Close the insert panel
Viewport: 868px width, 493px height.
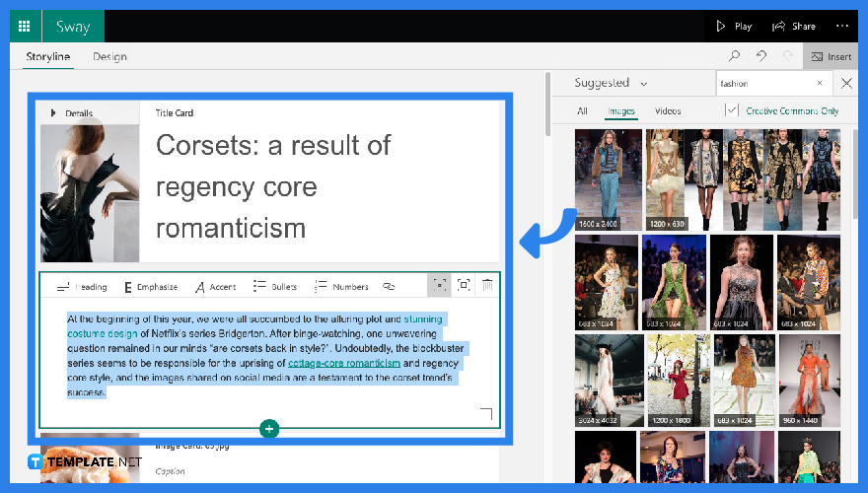point(846,83)
